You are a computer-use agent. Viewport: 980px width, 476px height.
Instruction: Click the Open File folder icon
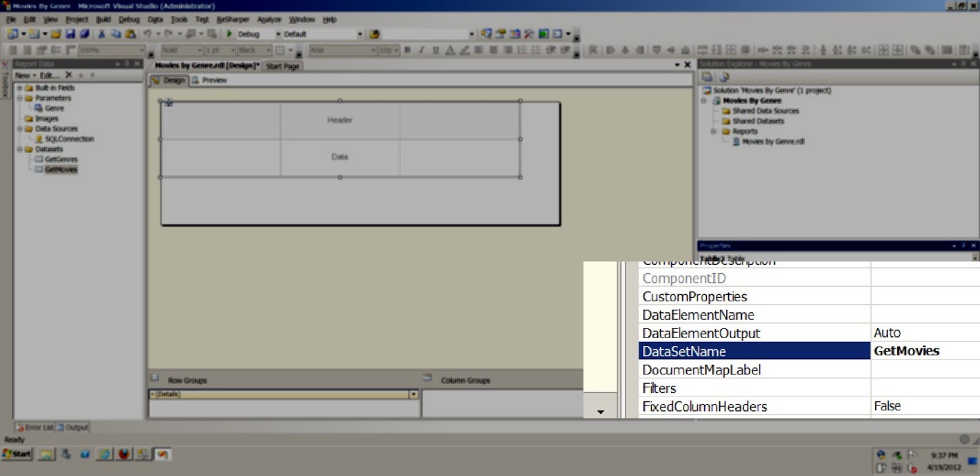56,34
